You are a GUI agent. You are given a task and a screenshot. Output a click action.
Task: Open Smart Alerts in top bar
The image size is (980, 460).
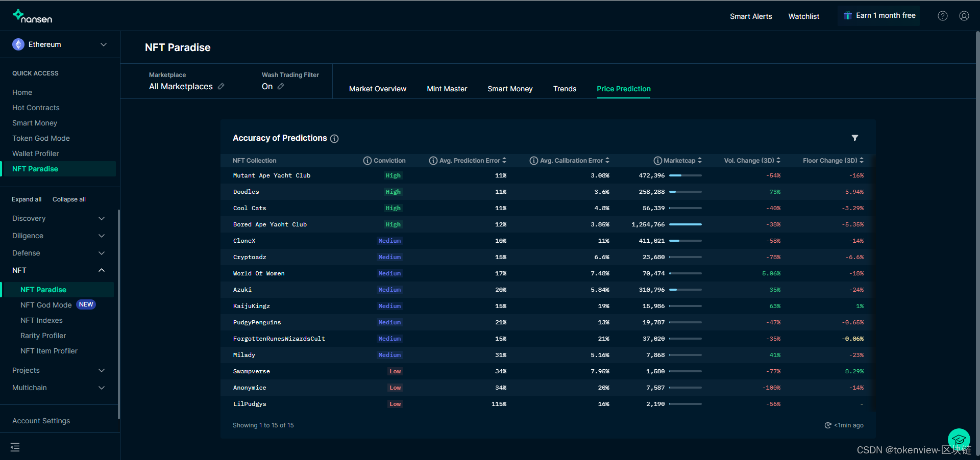point(751,16)
